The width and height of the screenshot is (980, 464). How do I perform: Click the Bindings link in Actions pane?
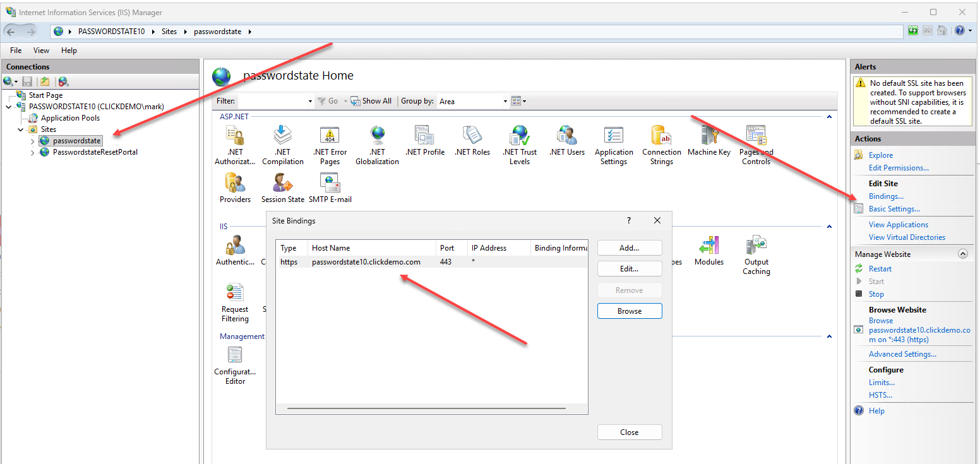click(x=886, y=196)
